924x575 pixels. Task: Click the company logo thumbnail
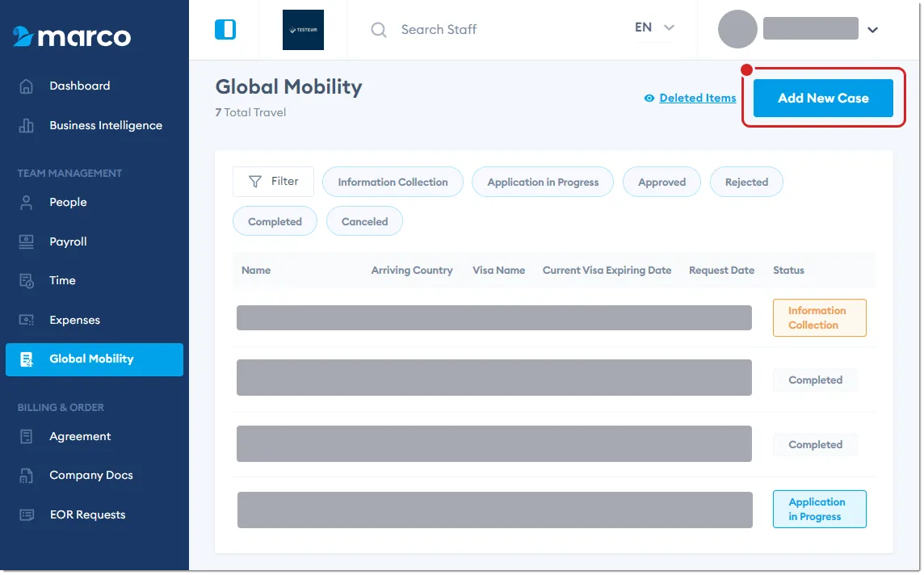[x=303, y=29]
